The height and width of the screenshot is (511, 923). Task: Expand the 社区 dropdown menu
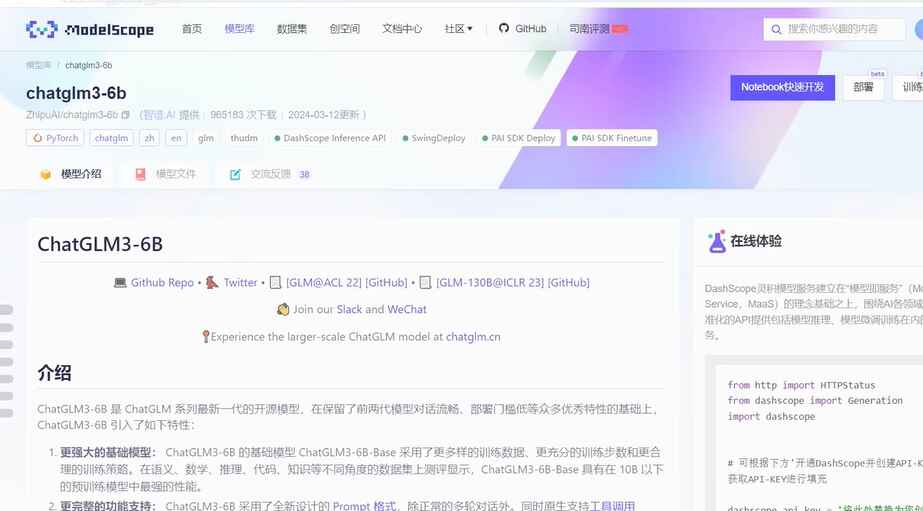[458, 28]
